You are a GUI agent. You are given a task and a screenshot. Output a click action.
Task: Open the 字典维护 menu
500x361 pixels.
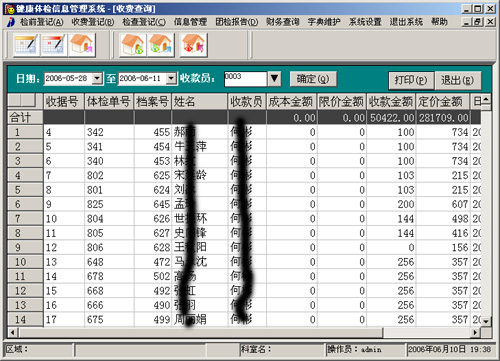tap(324, 22)
